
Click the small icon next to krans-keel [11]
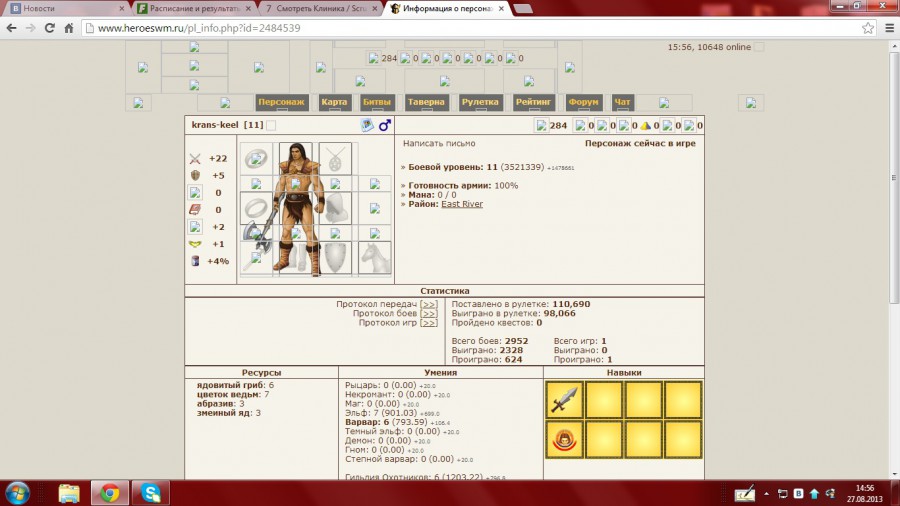point(271,125)
